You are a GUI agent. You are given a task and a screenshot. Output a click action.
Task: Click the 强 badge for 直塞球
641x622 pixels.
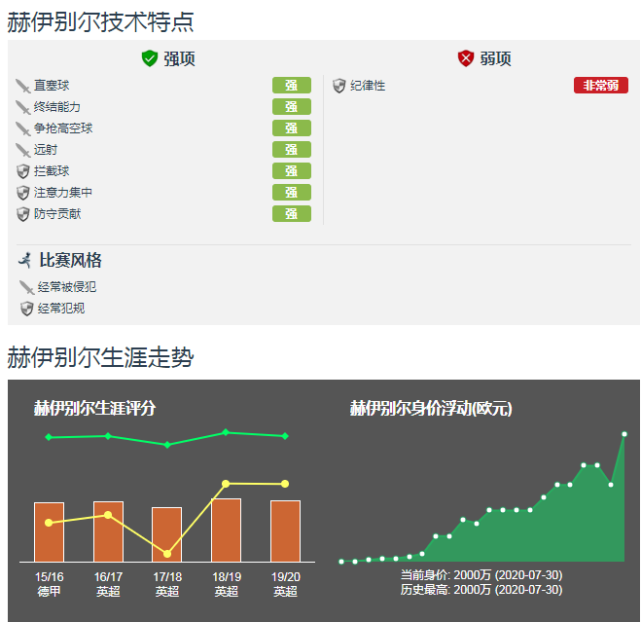(291, 85)
